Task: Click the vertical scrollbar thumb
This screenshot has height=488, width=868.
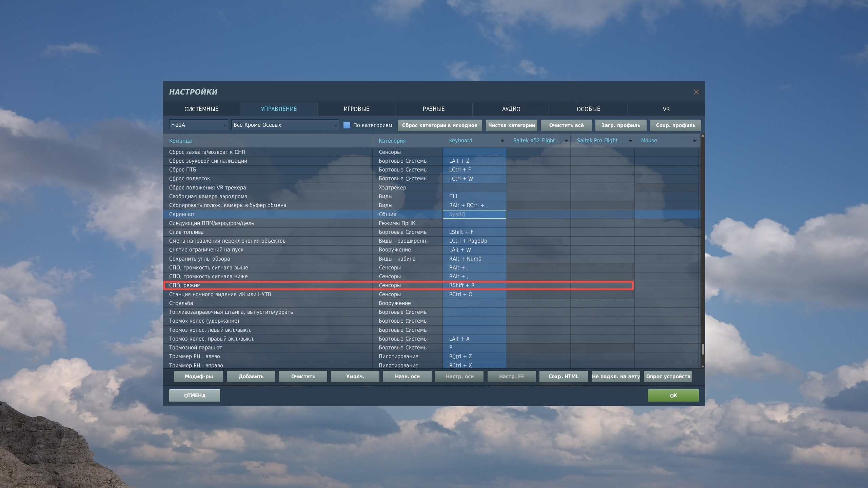Action: 703,349
